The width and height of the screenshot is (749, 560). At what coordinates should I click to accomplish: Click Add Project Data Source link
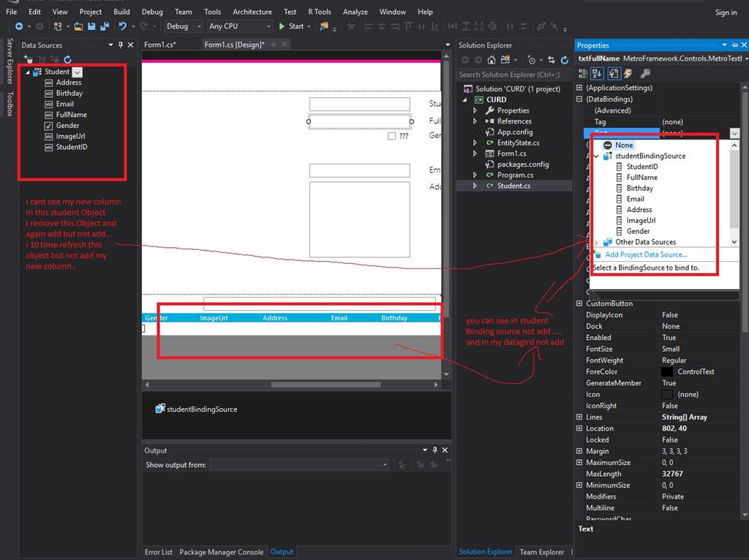tap(647, 255)
